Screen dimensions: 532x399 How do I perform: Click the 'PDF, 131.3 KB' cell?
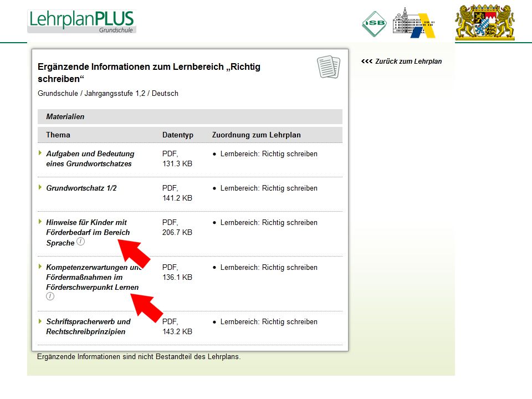tap(177, 159)
